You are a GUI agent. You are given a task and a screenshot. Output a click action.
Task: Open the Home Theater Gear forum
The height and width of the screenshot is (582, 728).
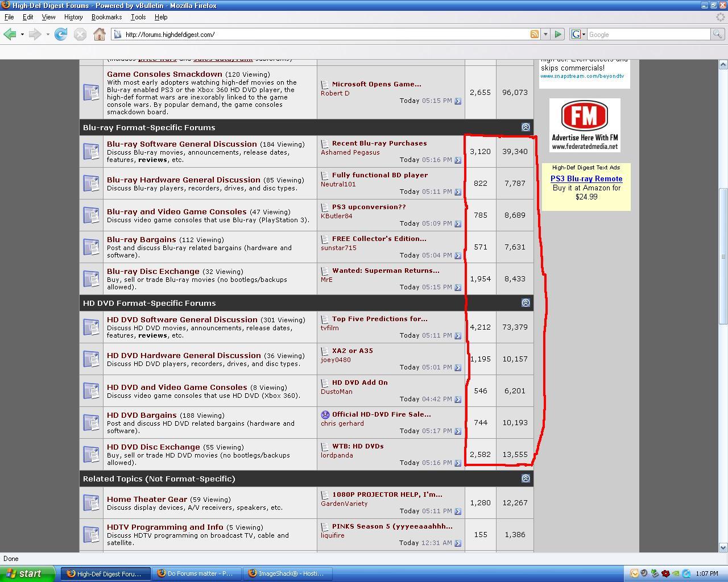click(147, 499)
